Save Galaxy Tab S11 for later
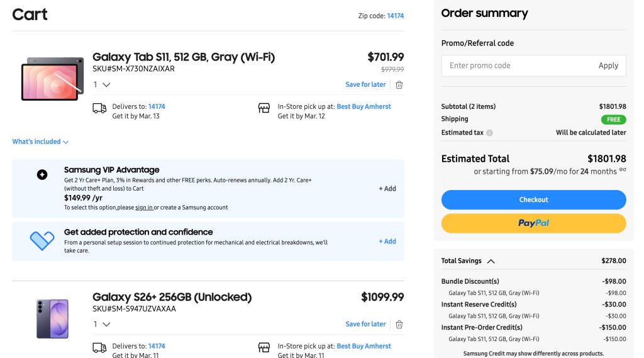Image resolution: width=644 pixels, height=358 pixels. [x=365, y=85]
